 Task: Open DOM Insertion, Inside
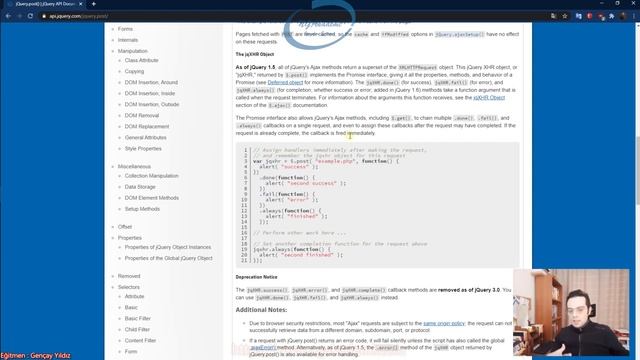pos(150,93)
